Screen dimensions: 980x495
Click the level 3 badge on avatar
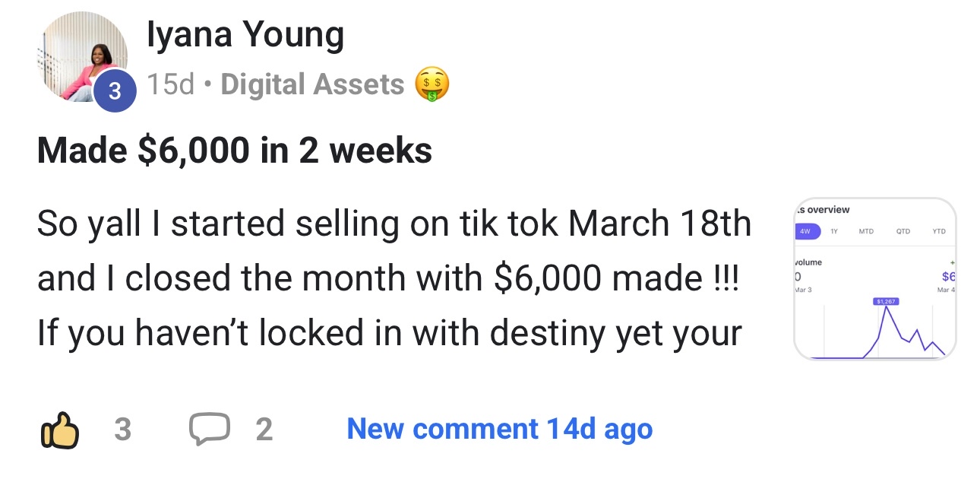pyautogui.click(x=115, y=91)
